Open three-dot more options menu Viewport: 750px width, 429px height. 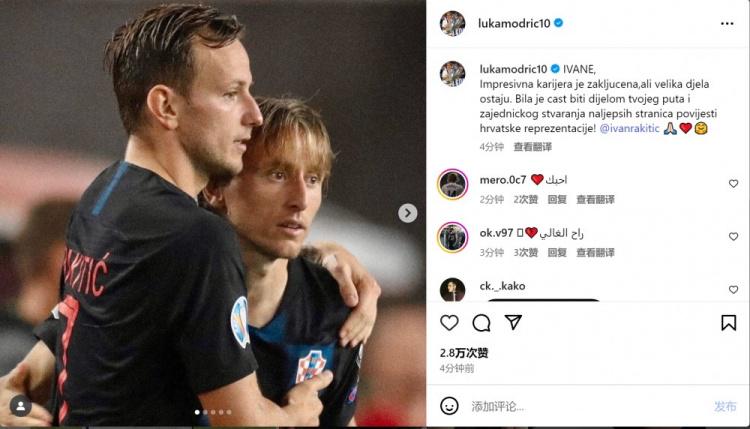(x=727, y=23)
